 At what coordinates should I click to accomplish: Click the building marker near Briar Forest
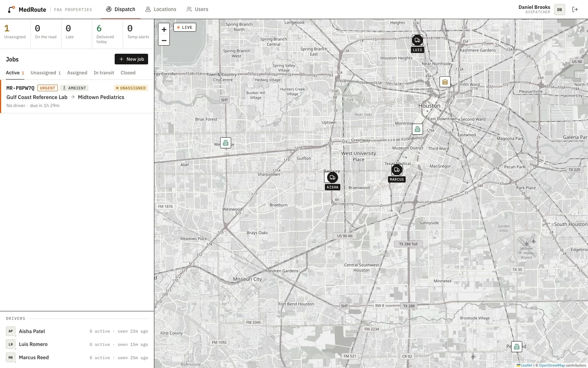[226, 143]
